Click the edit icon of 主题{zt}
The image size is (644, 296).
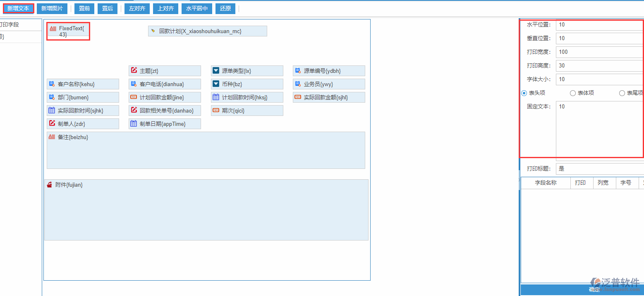pos(134,70)
